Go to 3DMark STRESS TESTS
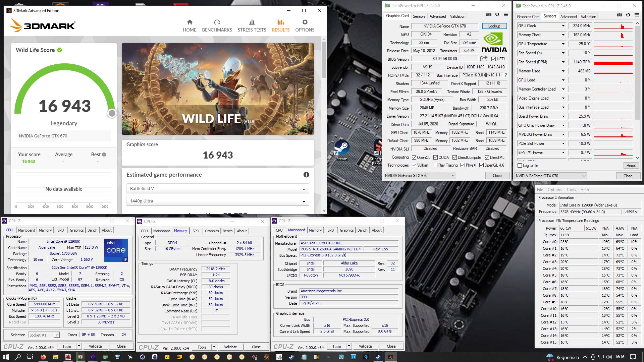 click(252, 26)
